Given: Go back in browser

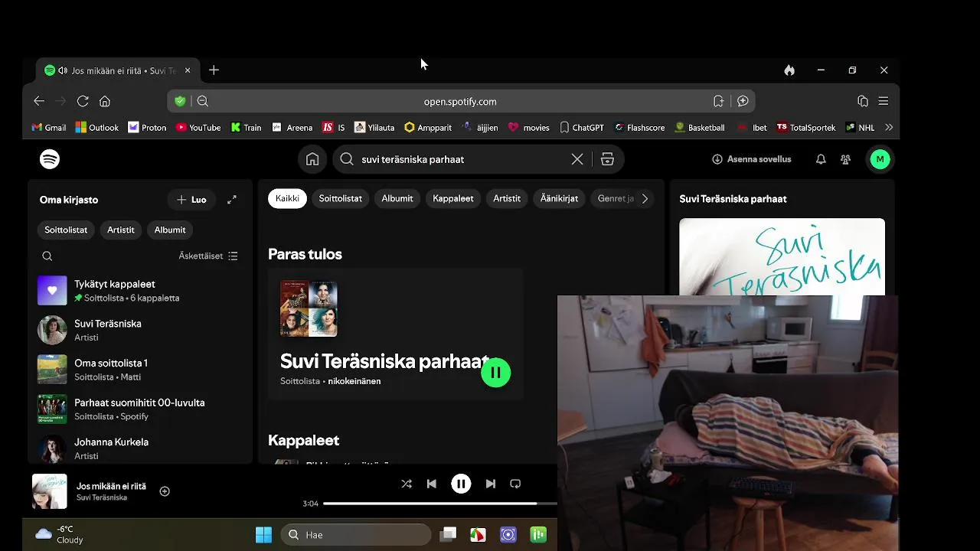Looking at the screenshot, I should [39, 101].
